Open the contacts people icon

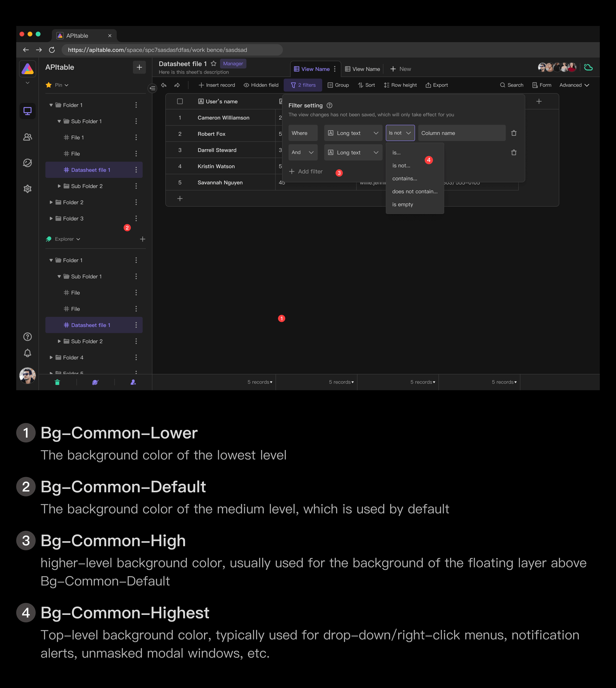coord(27,137)
